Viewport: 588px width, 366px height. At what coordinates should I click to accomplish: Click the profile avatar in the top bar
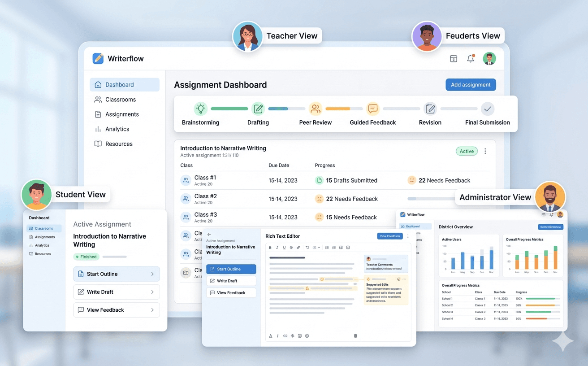(x=489, y=58)
